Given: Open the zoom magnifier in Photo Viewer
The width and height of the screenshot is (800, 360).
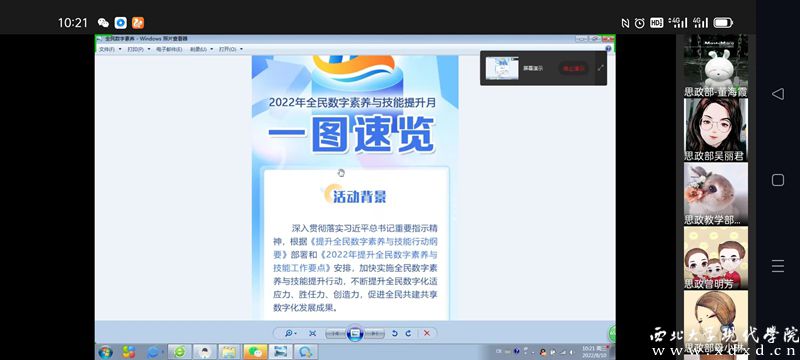Looking at the screenshot, I should 290,333.
